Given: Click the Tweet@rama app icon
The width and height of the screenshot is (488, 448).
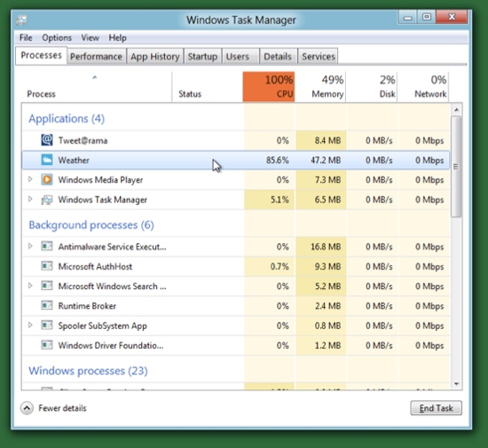Looking at the screenshot, I should (47, 140).
